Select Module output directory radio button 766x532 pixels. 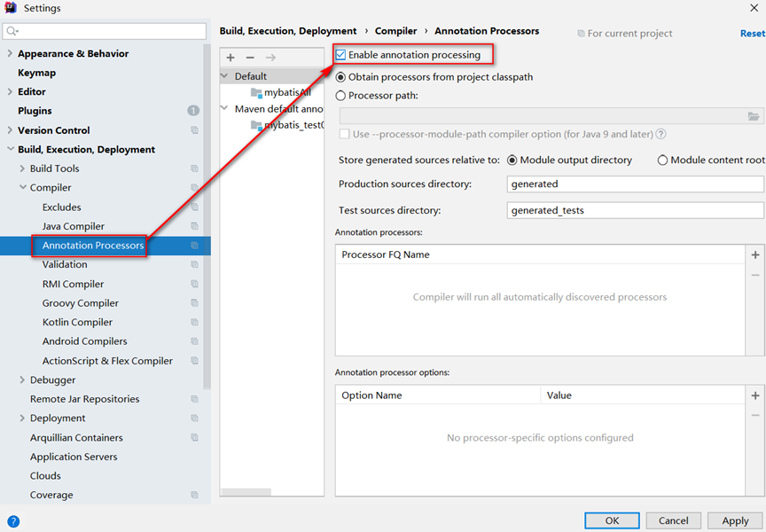tap(512, 160)
